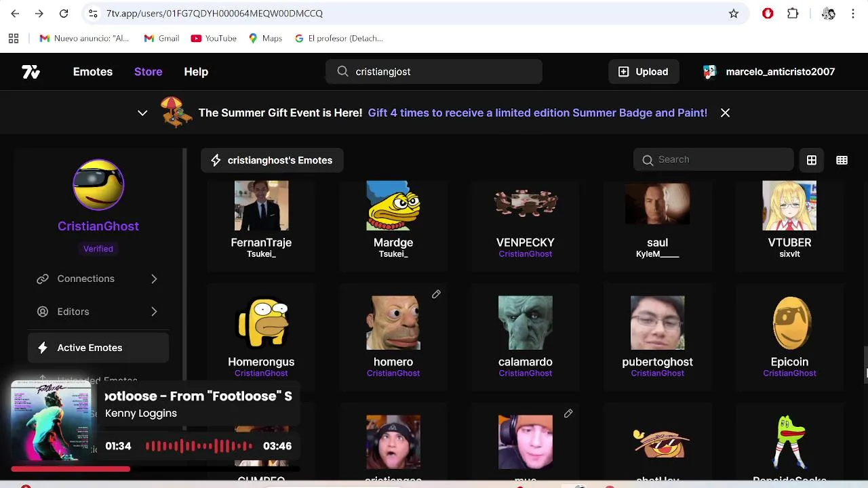This screenshot has width=868, height=488.
Task: Open the Store page
Action: 148,72
